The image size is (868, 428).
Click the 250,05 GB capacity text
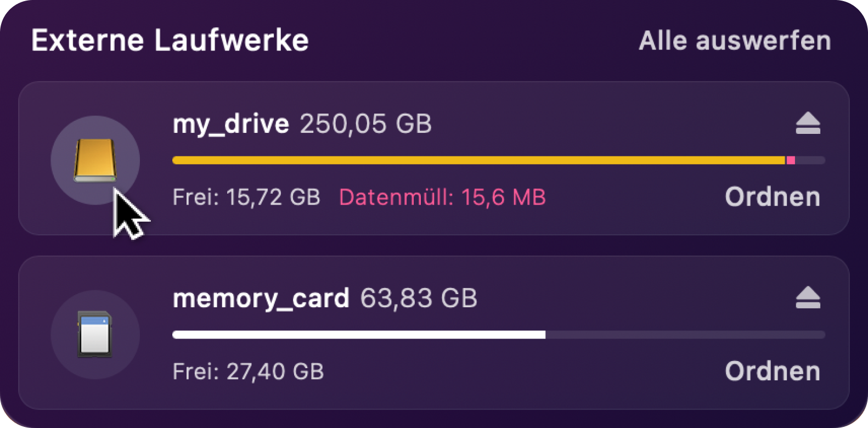point(366,124)
